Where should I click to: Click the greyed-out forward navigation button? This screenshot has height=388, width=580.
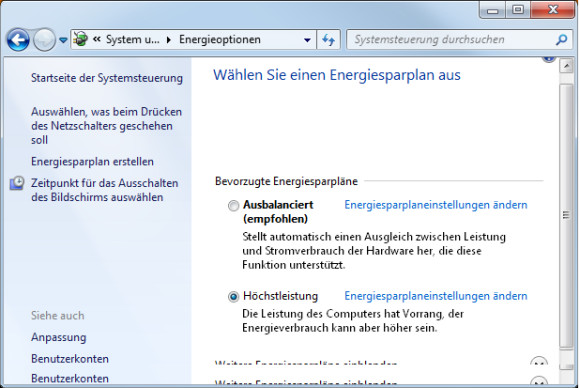(44, 40)
